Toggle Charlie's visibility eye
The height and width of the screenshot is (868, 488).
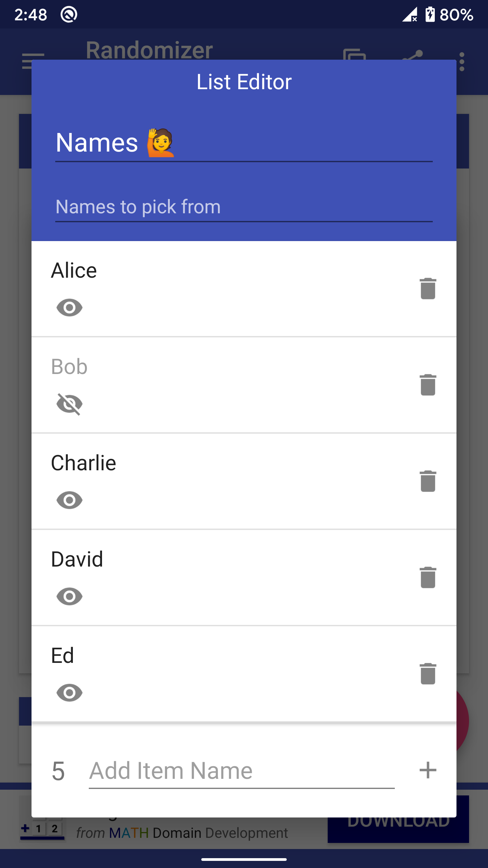[x=69, y=500]
